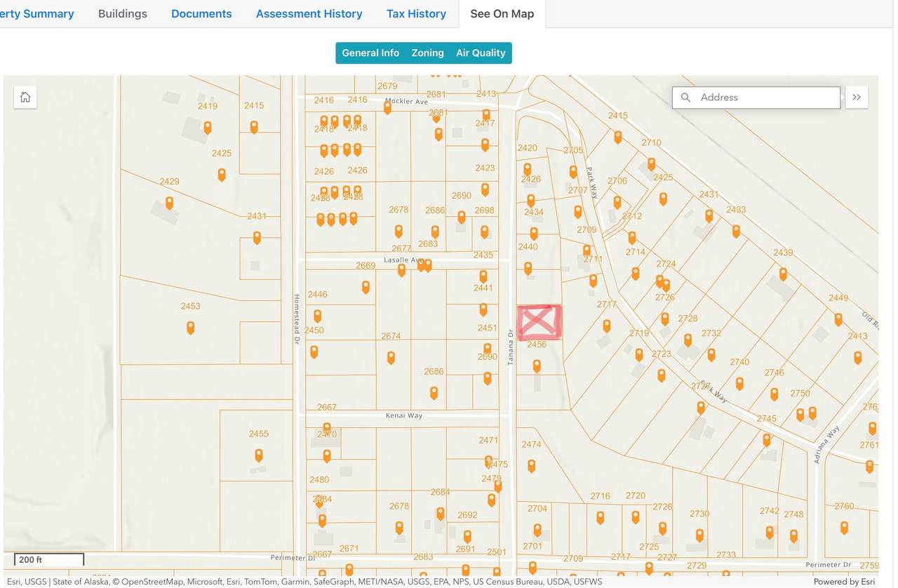Click the Homestead Dr street label
This screenshot has width=898, height=588.
pyautogui.click(x=297, y=319)
